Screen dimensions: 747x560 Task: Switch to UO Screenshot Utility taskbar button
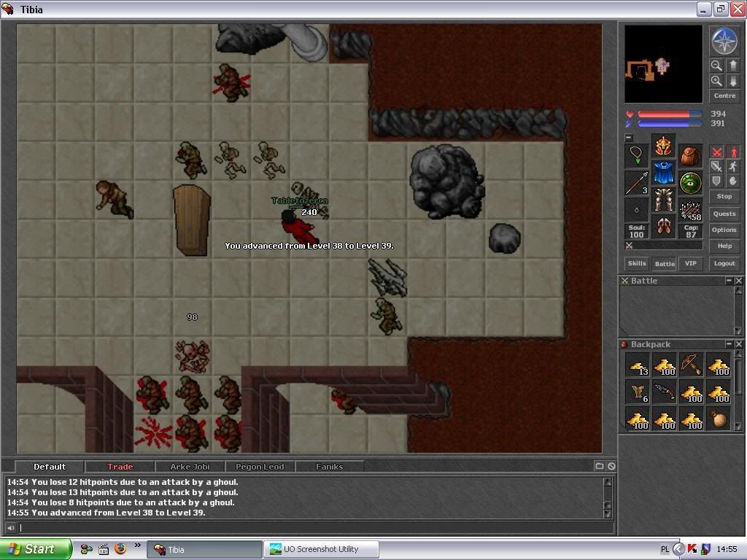[x=322, y=549]
